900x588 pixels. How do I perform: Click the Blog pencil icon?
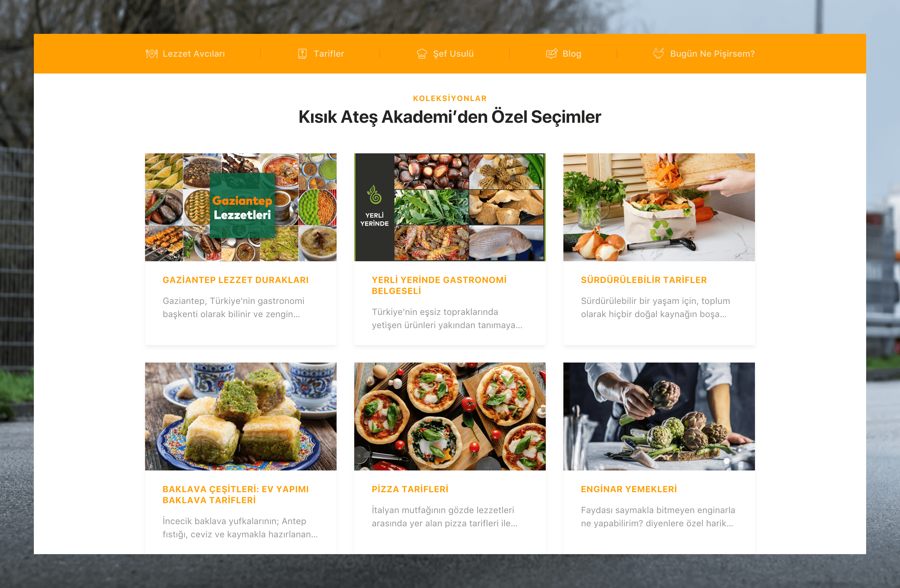(x=551, y=54)
